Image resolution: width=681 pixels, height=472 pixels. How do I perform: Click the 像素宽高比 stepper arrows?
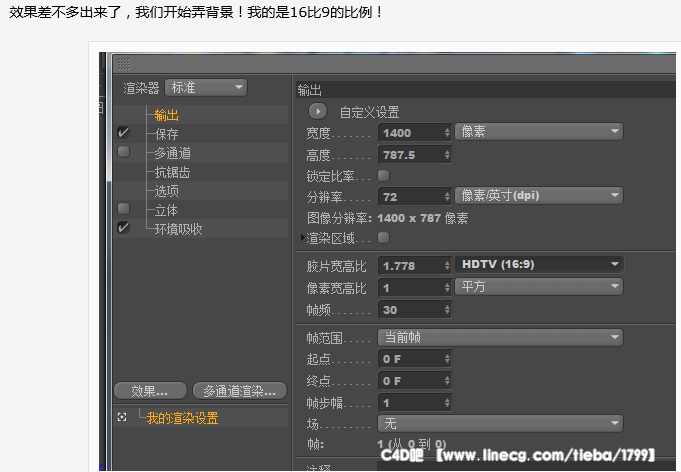pyautogui.click(x=447, y=287)
